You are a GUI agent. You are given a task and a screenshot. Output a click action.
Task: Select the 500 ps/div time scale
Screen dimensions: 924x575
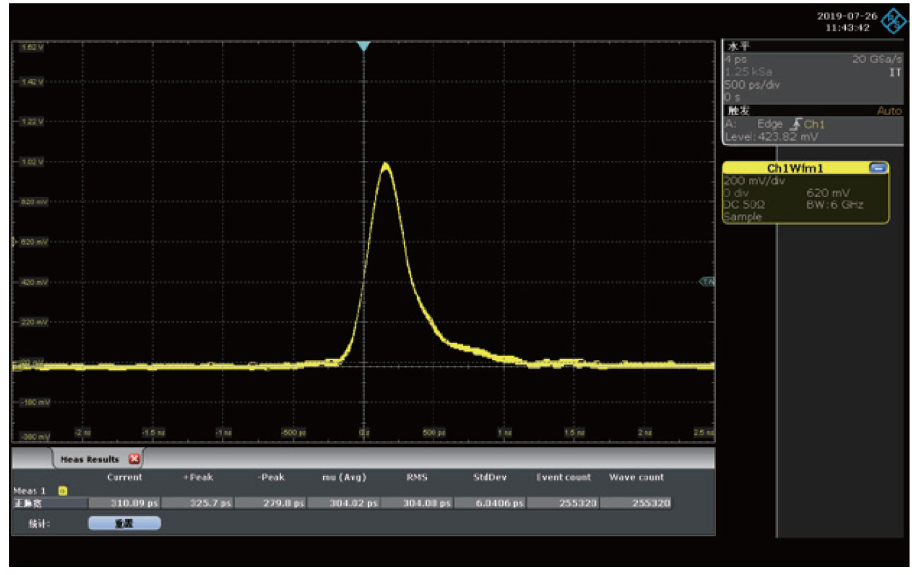coord(752,85)
